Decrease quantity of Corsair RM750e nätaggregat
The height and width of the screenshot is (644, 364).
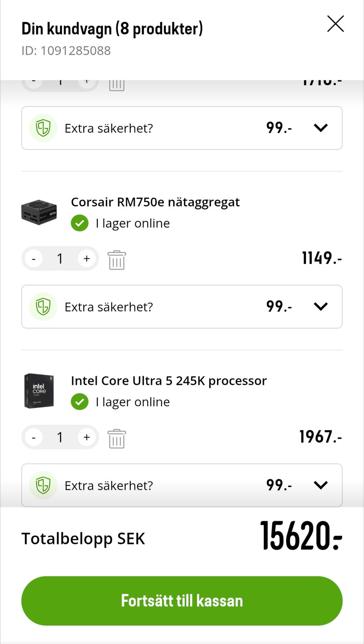(34, 258)
